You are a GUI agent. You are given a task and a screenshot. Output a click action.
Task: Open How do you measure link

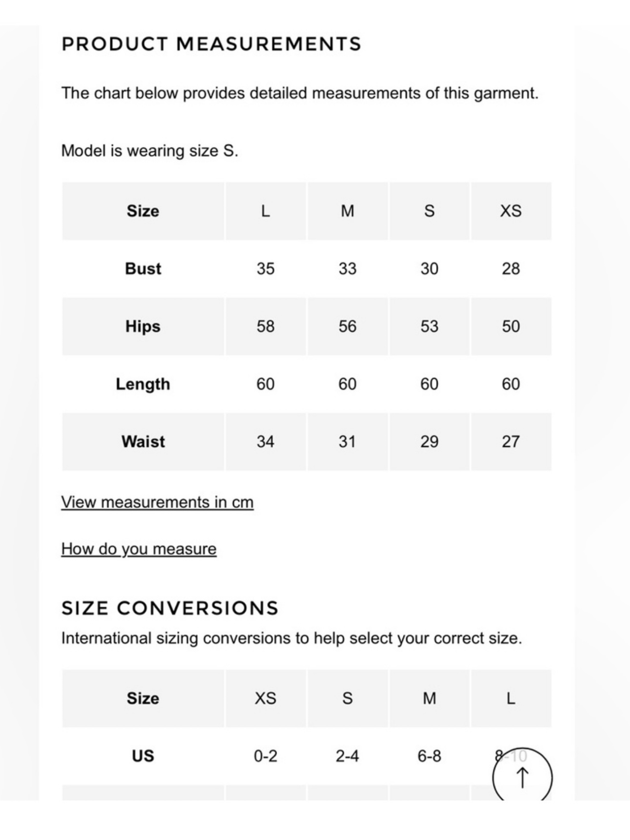click(139, 549)
